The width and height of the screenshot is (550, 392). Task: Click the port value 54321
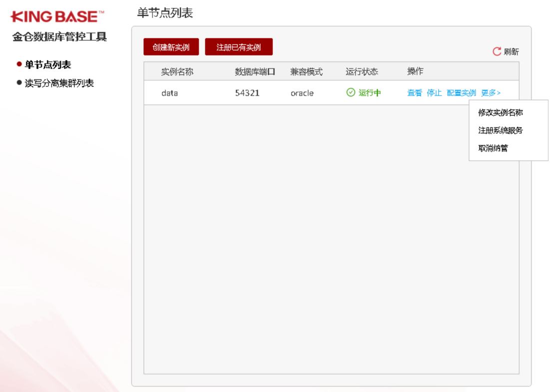click(x=247, y=93)
